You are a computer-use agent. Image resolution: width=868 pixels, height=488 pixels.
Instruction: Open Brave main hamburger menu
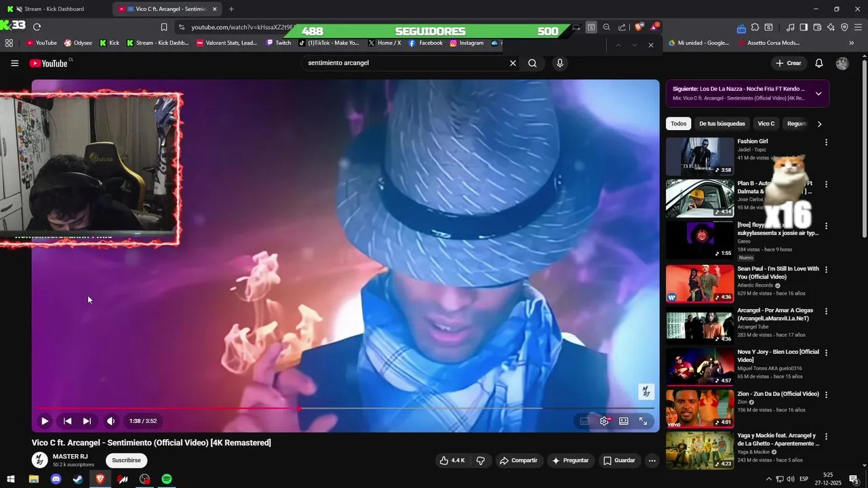(858, 27)
